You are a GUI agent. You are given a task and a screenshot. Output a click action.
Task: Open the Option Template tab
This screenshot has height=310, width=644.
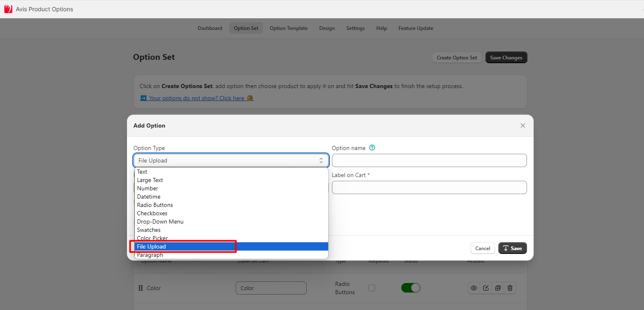[x=288, y=28]
